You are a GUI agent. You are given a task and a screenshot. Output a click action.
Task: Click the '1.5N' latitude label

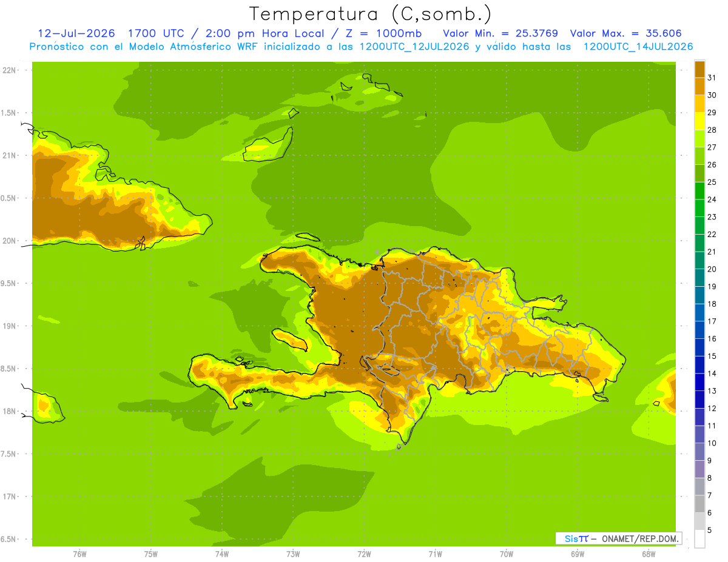pyautogui.click(x=9, y=113)
